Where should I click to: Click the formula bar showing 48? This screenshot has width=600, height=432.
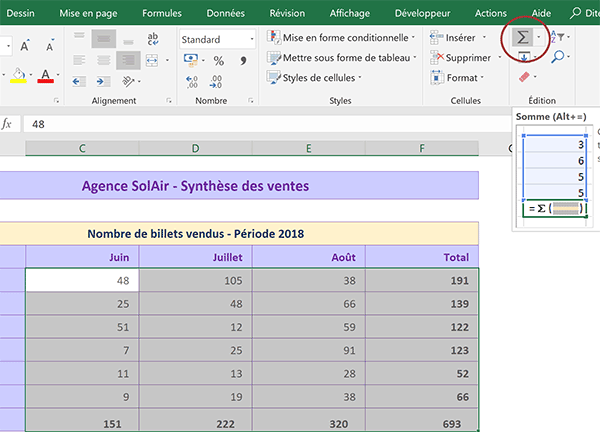[x=267, y=124]
